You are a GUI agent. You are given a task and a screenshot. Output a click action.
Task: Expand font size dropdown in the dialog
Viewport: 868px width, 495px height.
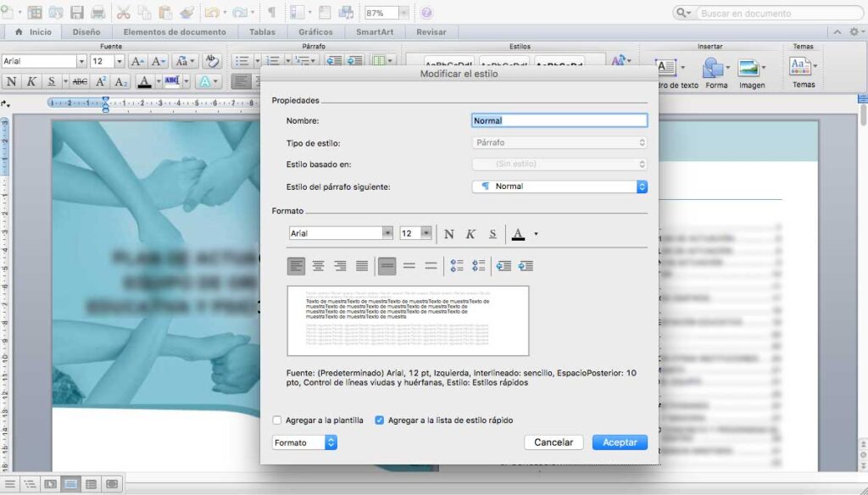[x=426, y=233]
